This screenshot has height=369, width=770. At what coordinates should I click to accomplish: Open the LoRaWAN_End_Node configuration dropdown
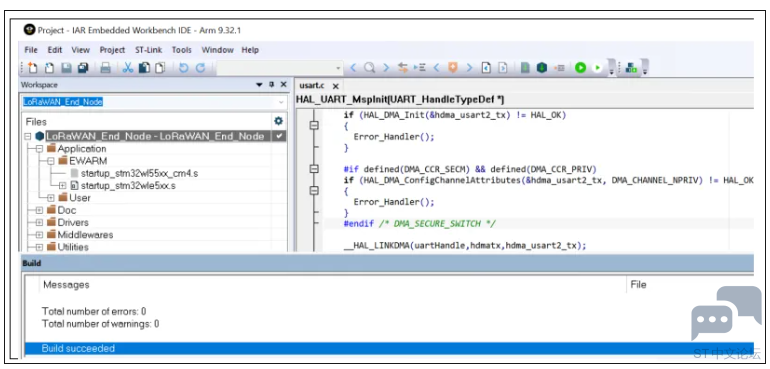281,102
